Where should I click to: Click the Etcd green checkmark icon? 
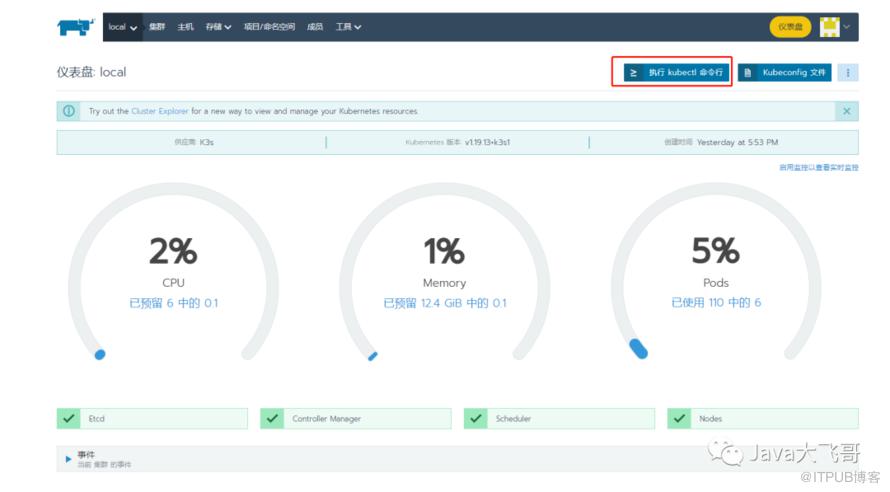pyautogui.click(x=69, y=418)
